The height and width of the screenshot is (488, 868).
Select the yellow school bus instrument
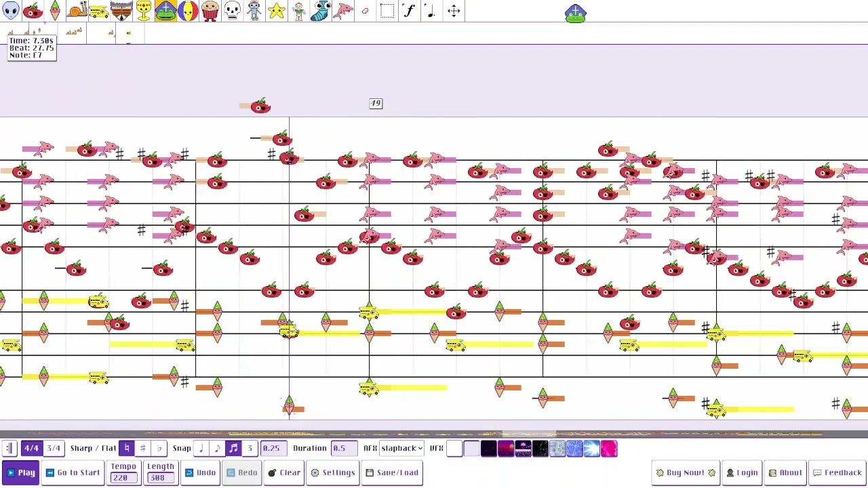(x=99, y=11)
